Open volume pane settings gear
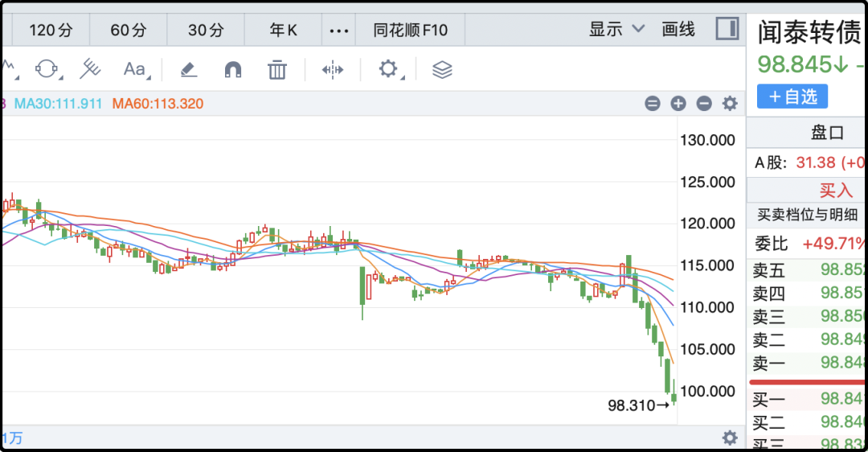Image resolution: width=868 pixels, height=452 pixels. 730,438
